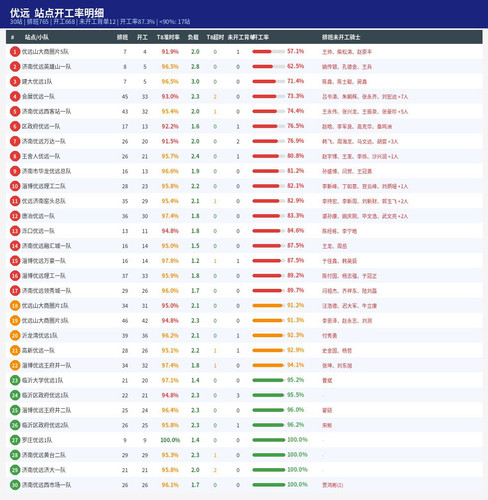Click the orange T8 overtime 2 in row 29
Image resolution: width=488 pixels, height=500 pixels.
pos(215,470)
